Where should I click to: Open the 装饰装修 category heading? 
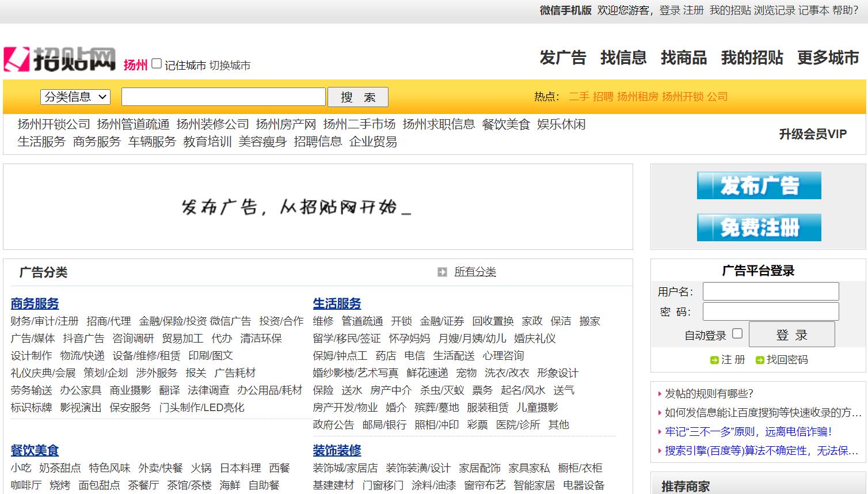click(x=337, y=450)
